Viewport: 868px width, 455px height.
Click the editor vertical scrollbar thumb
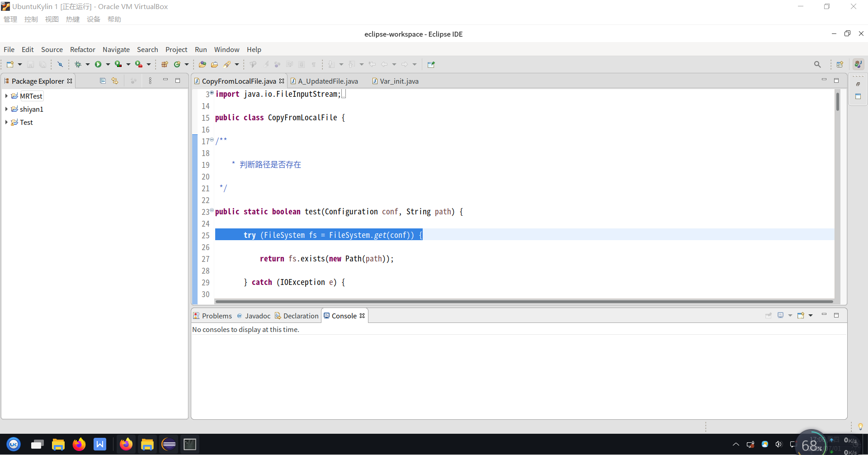click(x=837, y=102)
